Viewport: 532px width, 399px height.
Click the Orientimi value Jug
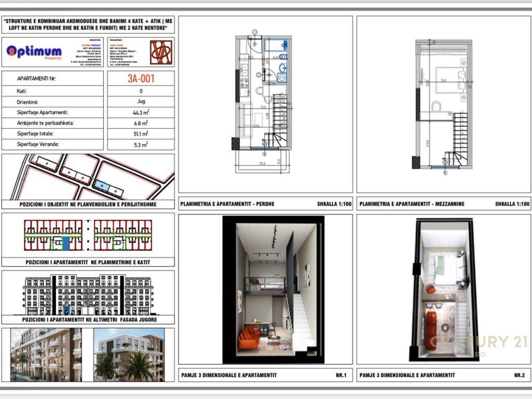141,102
